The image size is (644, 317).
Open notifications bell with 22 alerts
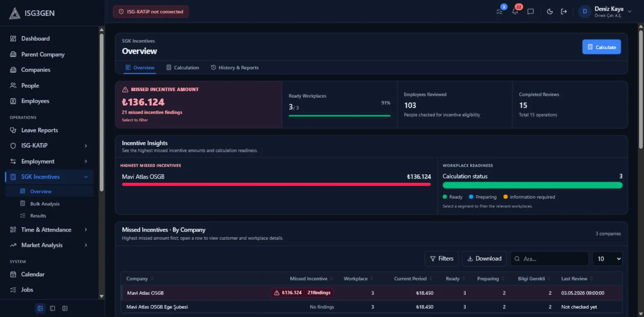click(515, 11)
